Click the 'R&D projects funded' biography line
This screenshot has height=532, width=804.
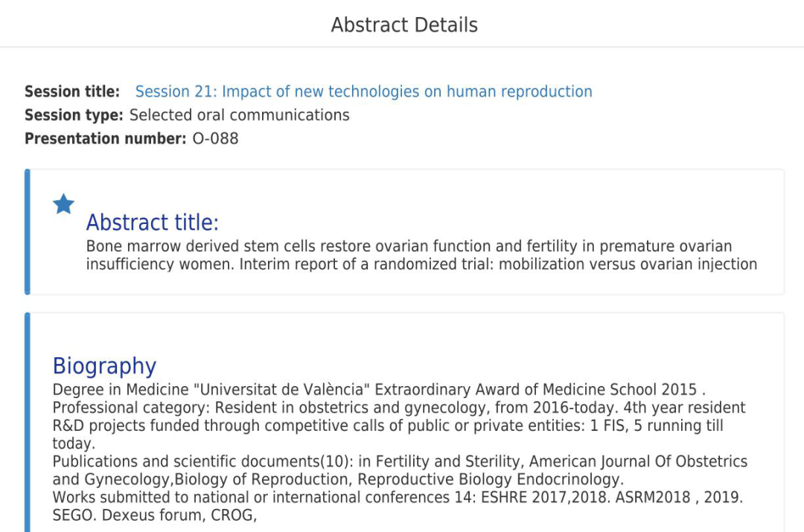(x=387, y=426)
